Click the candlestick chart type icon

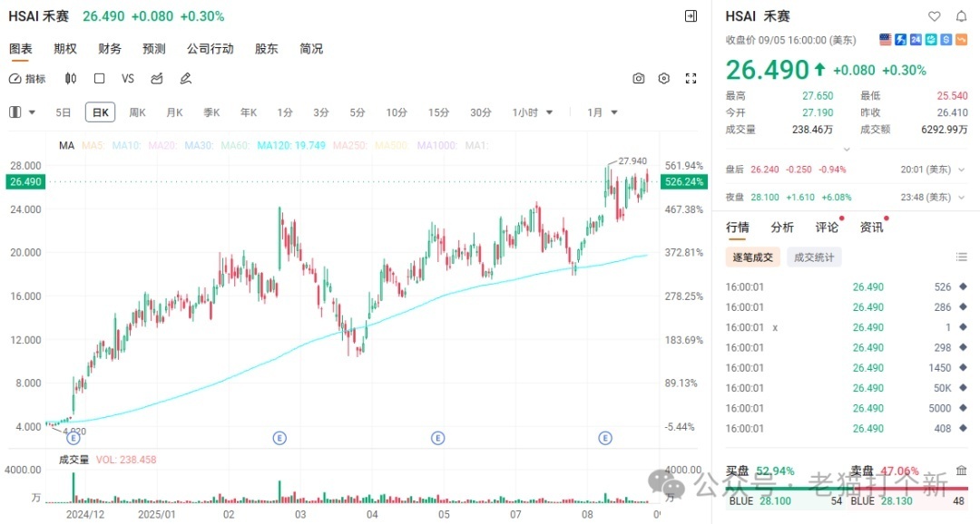(70, 79)
